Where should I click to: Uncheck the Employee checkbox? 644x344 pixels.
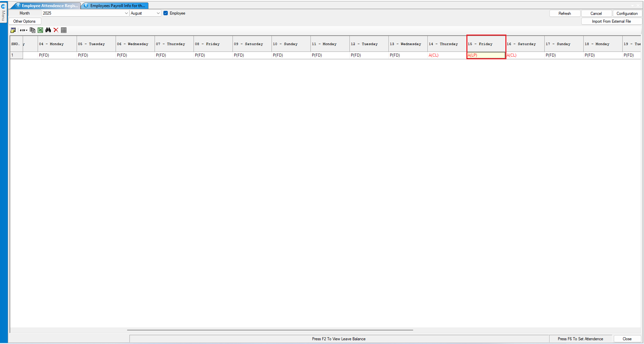click(x=166, y=13)
